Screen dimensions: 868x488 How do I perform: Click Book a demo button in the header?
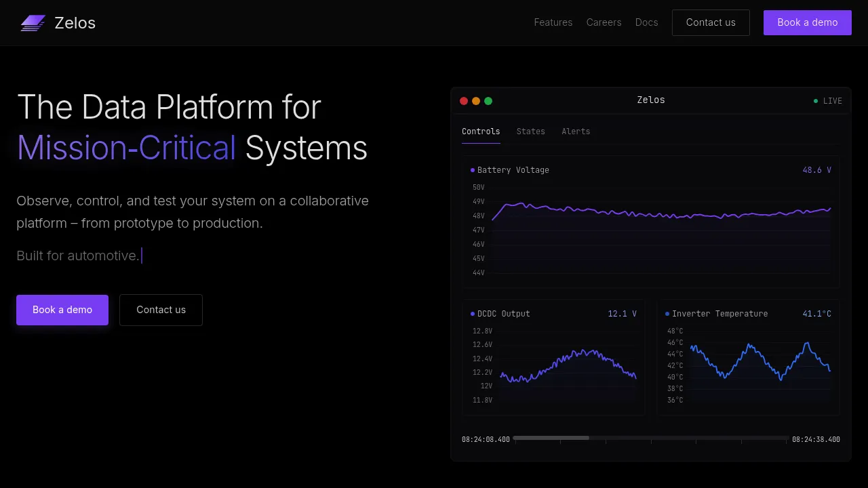tap(808, 22)
